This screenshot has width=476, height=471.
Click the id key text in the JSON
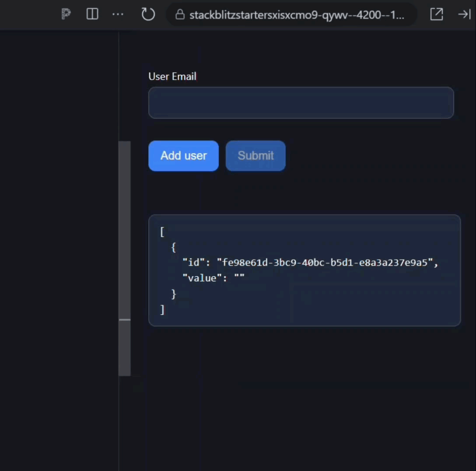pyautogui.click(x=194, y=262)
